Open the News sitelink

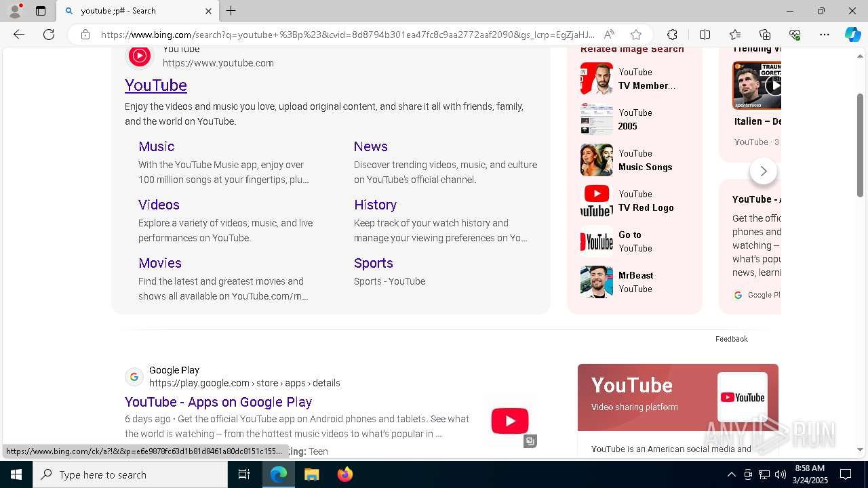tap(371, 146)
